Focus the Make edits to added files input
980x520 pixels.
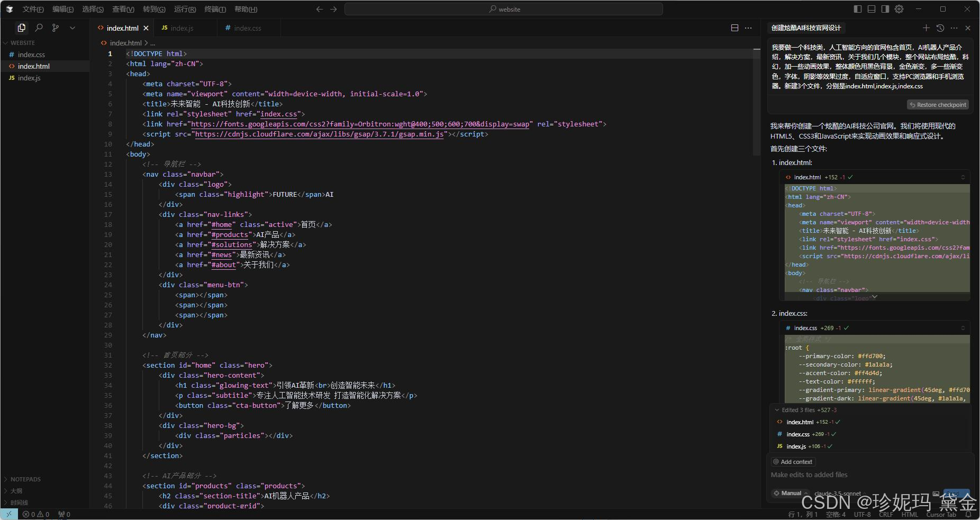coord(870,475)
